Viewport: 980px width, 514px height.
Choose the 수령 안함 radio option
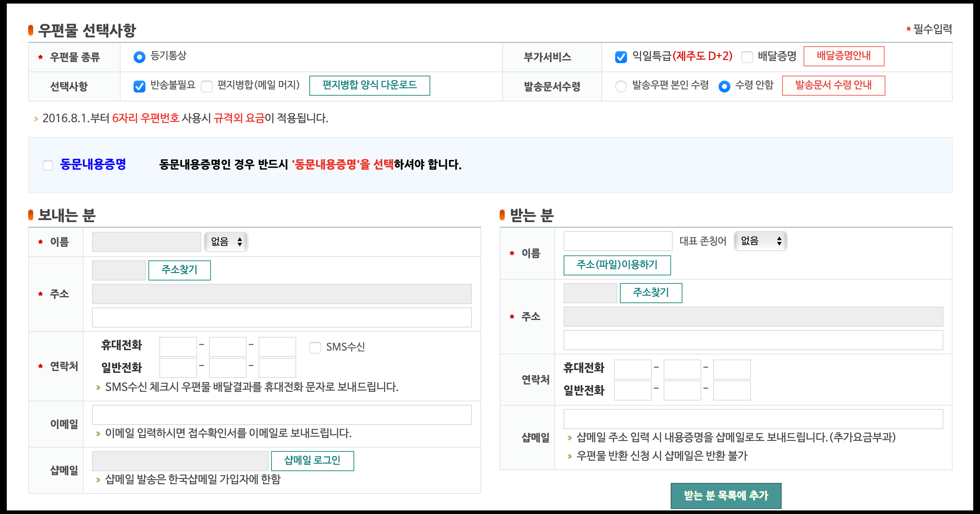(724, 86)
